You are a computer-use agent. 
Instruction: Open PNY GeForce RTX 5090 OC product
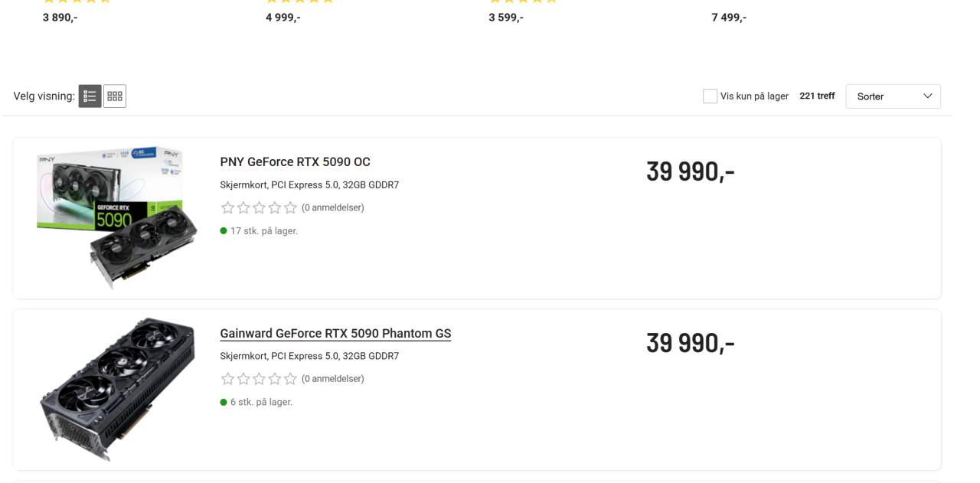[295, 162]
